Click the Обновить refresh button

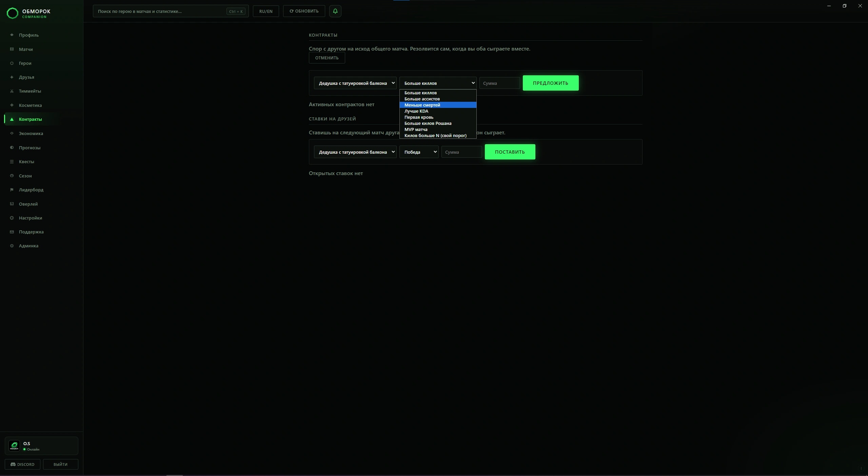click(x=304, y=11)
